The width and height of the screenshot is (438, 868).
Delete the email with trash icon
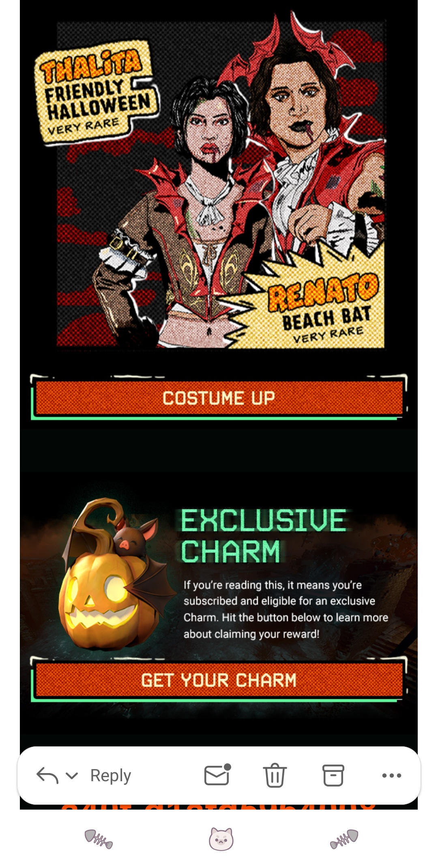[275, 775]
